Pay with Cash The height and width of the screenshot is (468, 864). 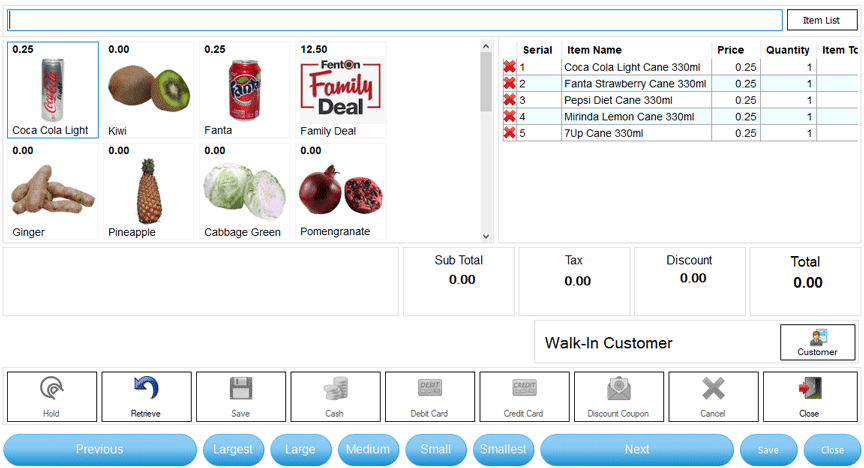[335, 397]
